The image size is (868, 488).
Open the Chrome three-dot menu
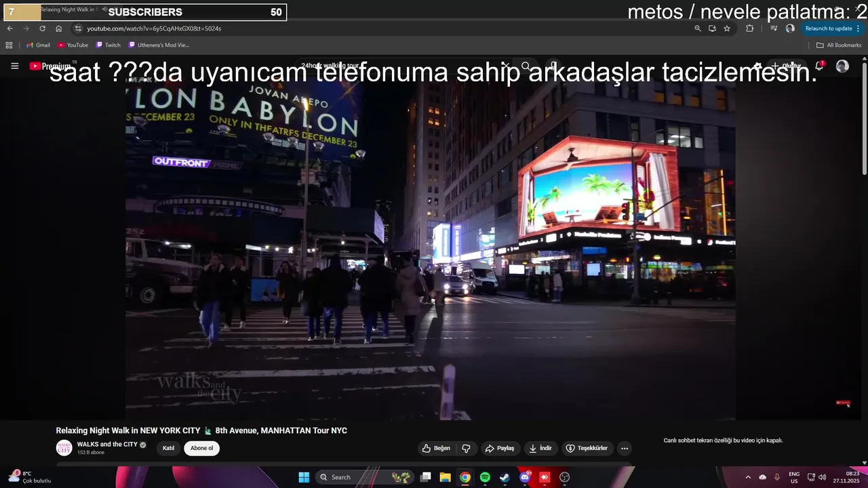[x=859, y=28]
